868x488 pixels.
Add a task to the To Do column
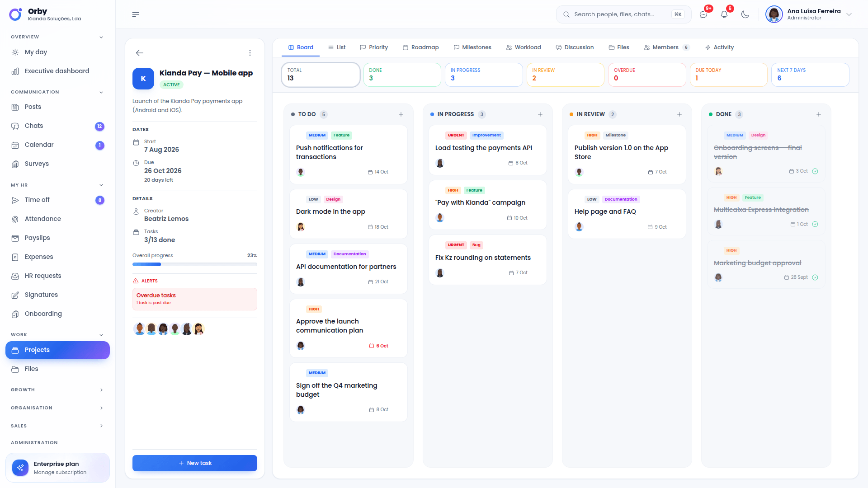coord(401,114)
